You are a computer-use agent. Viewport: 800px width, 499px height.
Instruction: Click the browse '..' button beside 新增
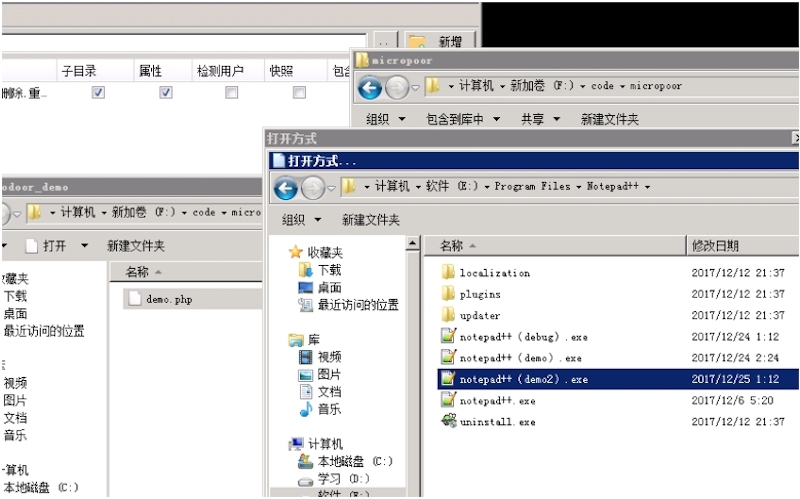(385, 41)
